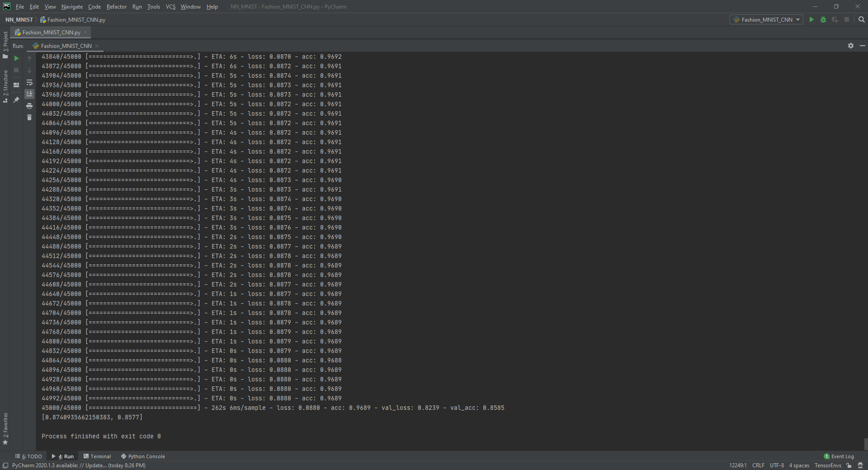Screen dimensions: 868x470
Task: Change CRLF line separator
Action: tap(758, 465)
